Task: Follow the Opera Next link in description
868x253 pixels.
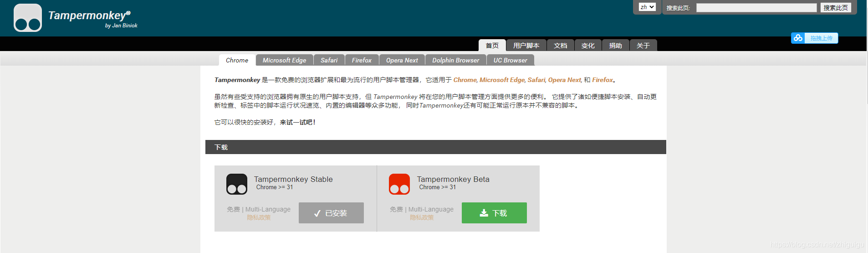Action: coord(564,80)
